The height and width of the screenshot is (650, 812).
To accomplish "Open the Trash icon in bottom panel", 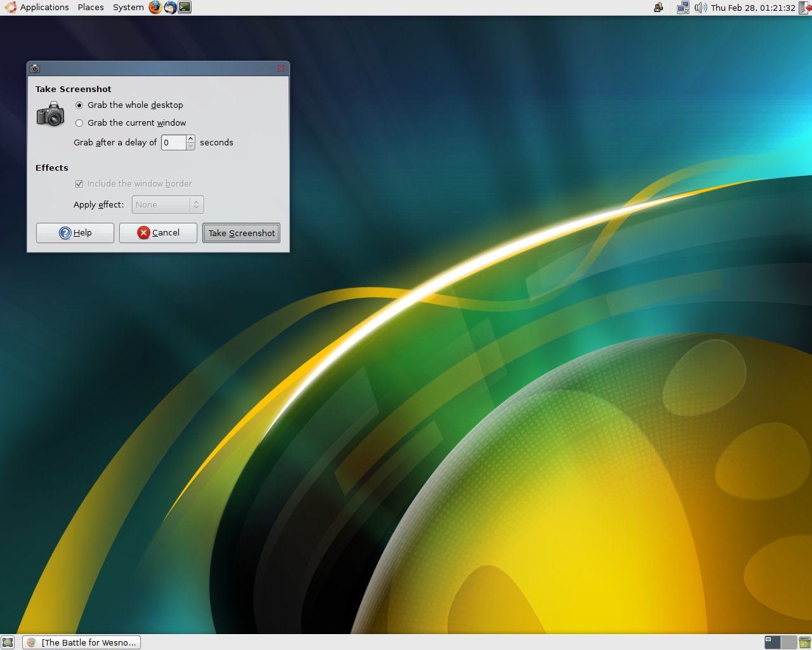I will (804, 642).
